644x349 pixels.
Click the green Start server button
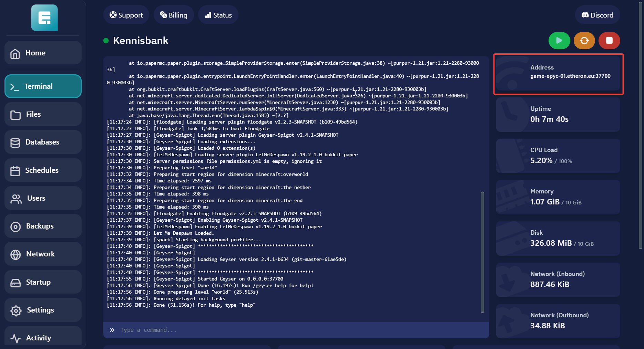click(x=559, y=41)
